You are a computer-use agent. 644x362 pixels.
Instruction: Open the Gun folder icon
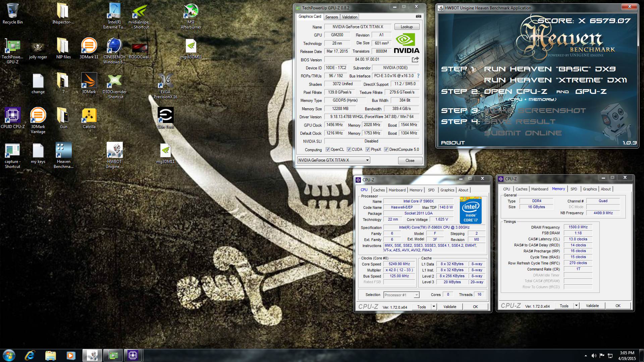coord(63,118)
